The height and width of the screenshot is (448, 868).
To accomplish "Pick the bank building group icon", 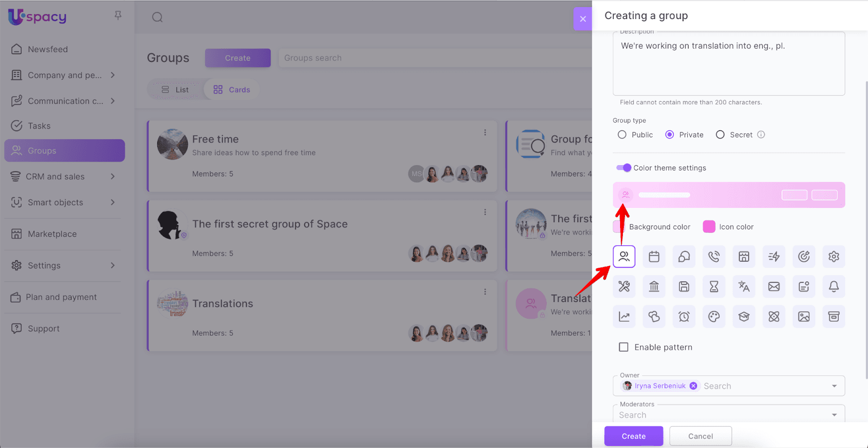I will [x=654, y=287].
